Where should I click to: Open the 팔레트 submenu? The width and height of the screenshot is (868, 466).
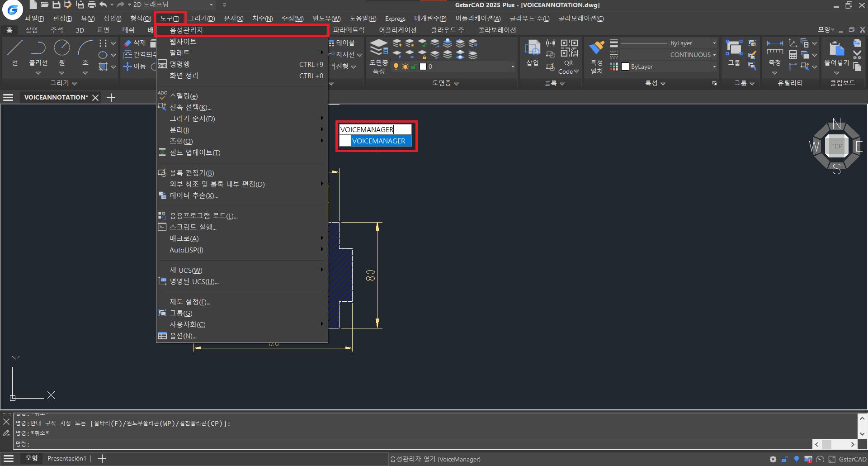242,52
